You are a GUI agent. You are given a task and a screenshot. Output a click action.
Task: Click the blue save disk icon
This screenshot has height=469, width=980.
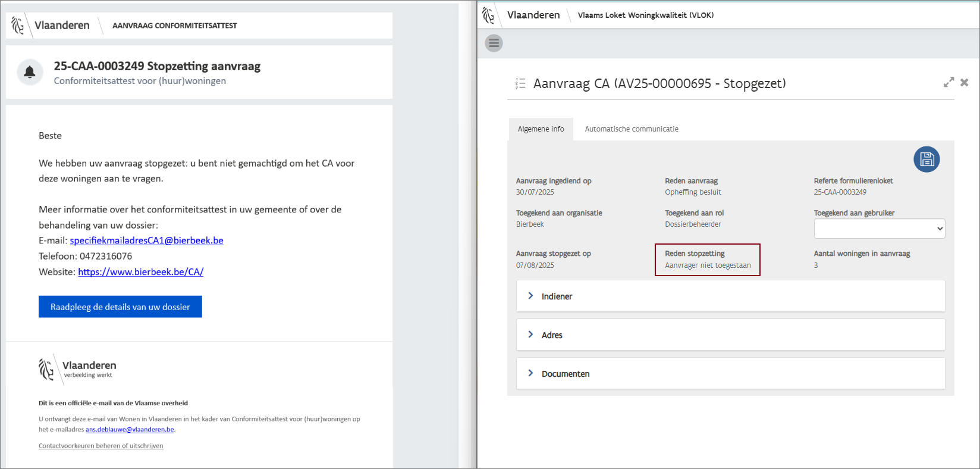tap(926, 159)
